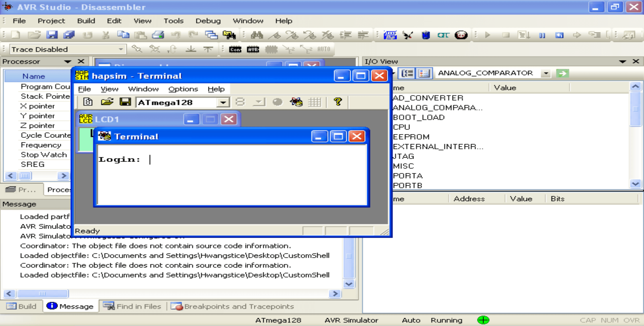
Task: Toggle I/O View tree display mode button
Action: pyautogui.click(x=407, y=73)
